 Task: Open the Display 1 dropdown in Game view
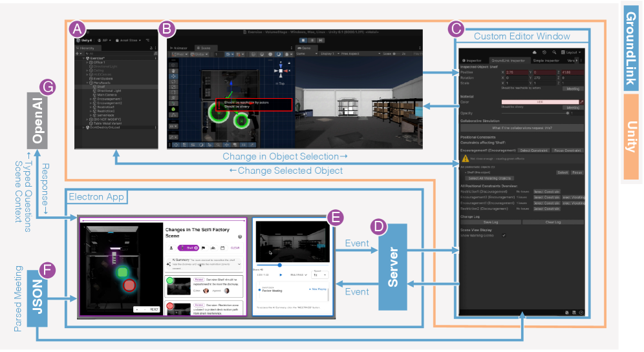329,54
